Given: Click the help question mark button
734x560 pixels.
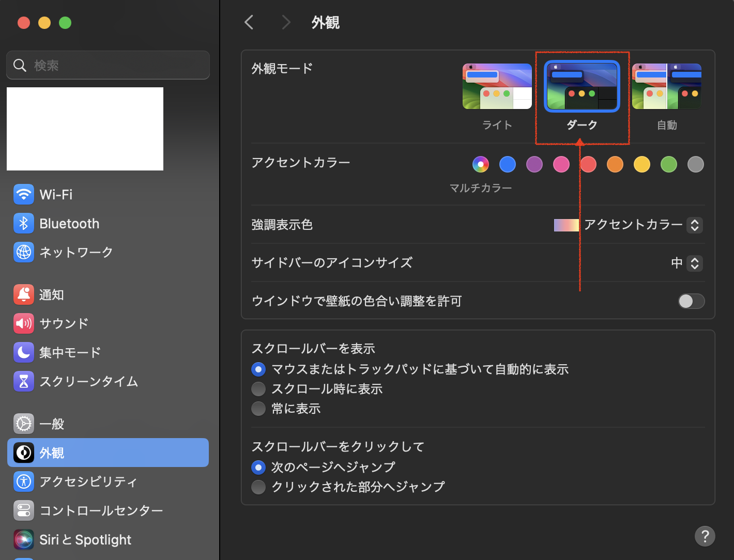Looking at the screenshot, I should coord(705,536).
